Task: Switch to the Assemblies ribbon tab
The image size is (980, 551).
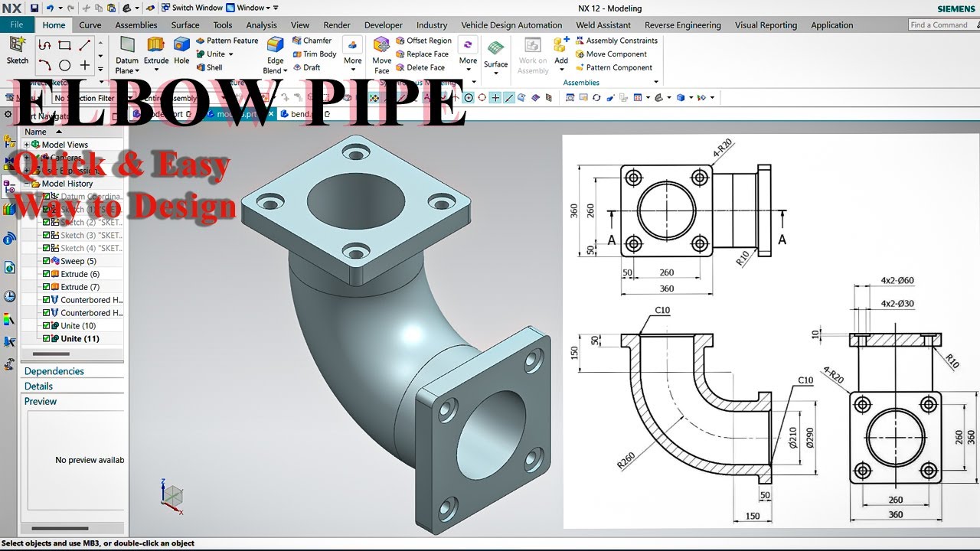Action: coord(136,25)
